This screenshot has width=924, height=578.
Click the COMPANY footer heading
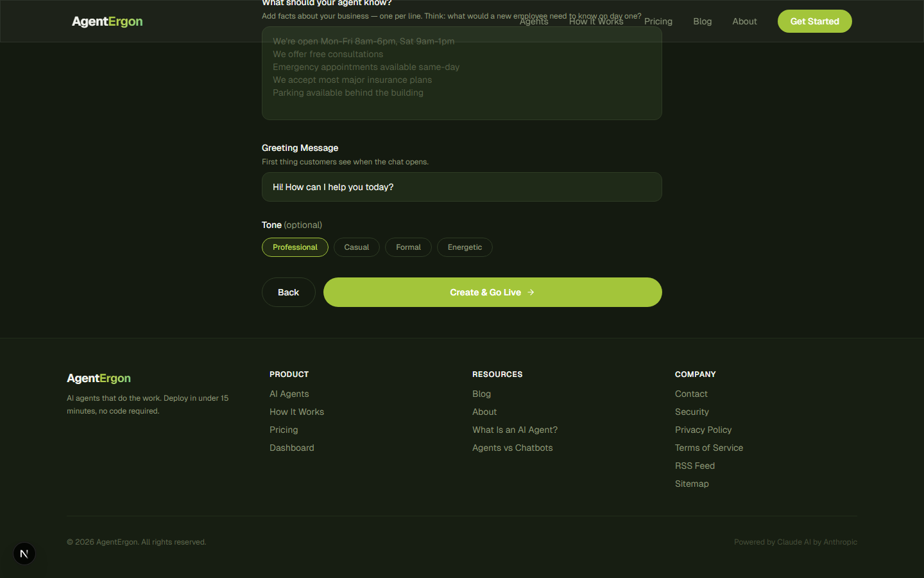point(696,374)
